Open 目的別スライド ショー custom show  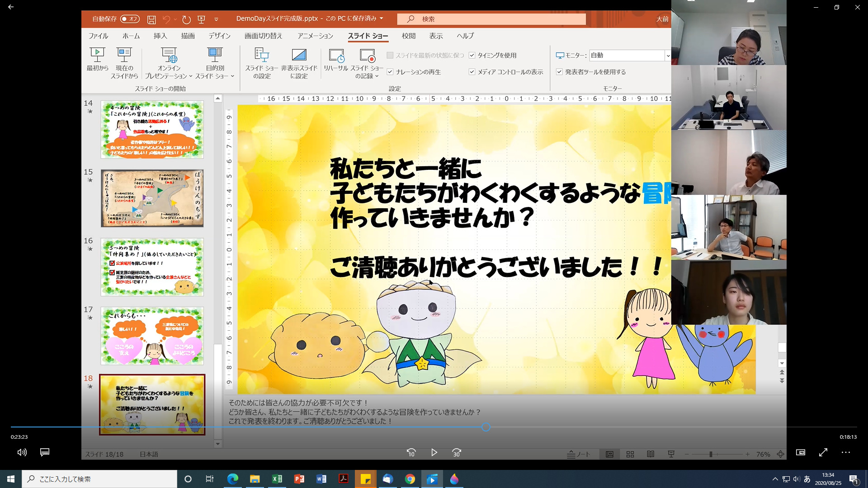coord(215,63)
